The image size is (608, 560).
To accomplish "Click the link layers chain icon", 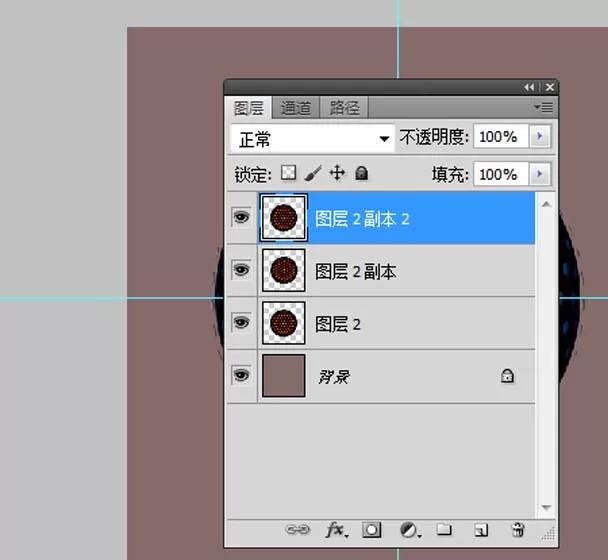I will tap(297, 529).
